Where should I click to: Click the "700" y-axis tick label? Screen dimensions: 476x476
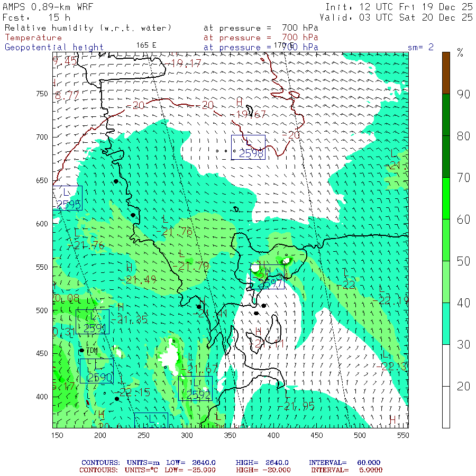[42, 137]
